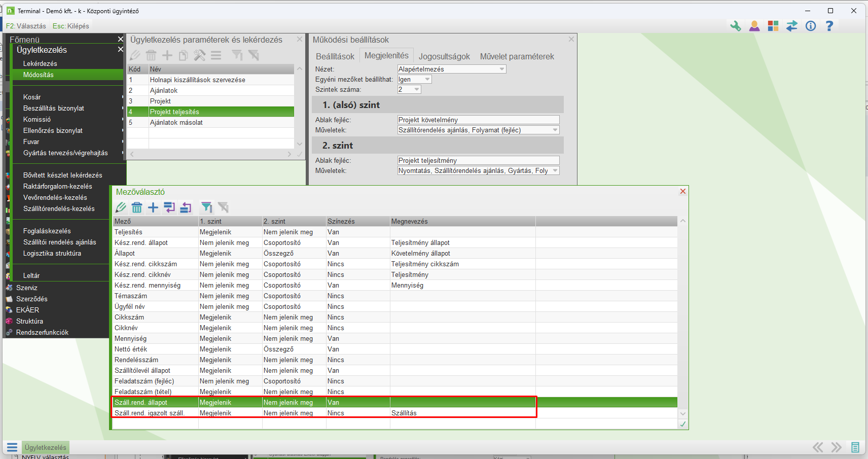Confirm with the green checkmark in Mezőválasztó
This screenshot has height=459, width=868.
(683, 424)
